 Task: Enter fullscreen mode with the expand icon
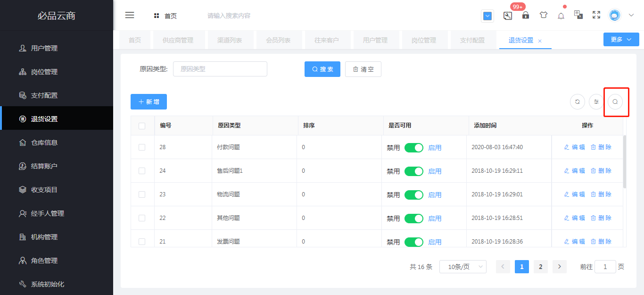click(x=596, y=15)
